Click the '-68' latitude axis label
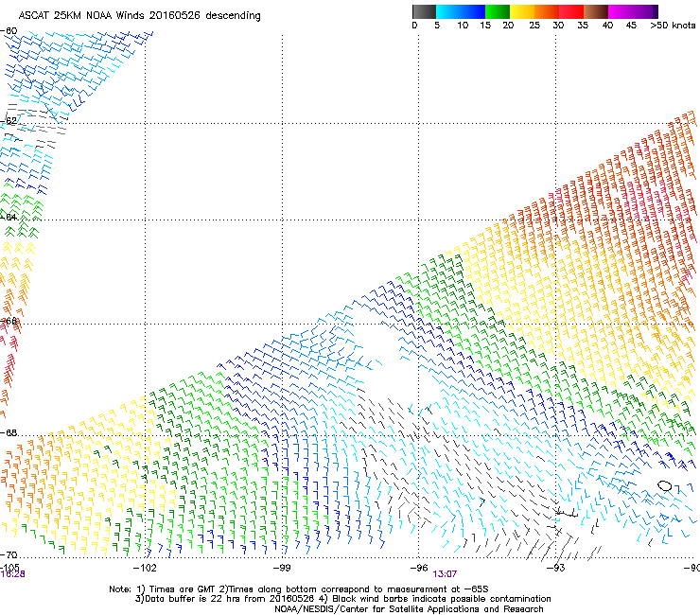This screenshot has height=615, width=700. tap(9, 432)
